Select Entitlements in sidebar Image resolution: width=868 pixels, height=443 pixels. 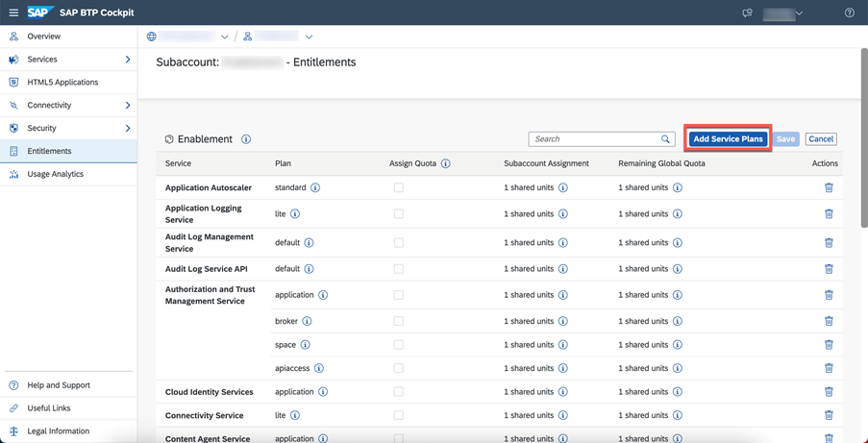coord(68,151)
